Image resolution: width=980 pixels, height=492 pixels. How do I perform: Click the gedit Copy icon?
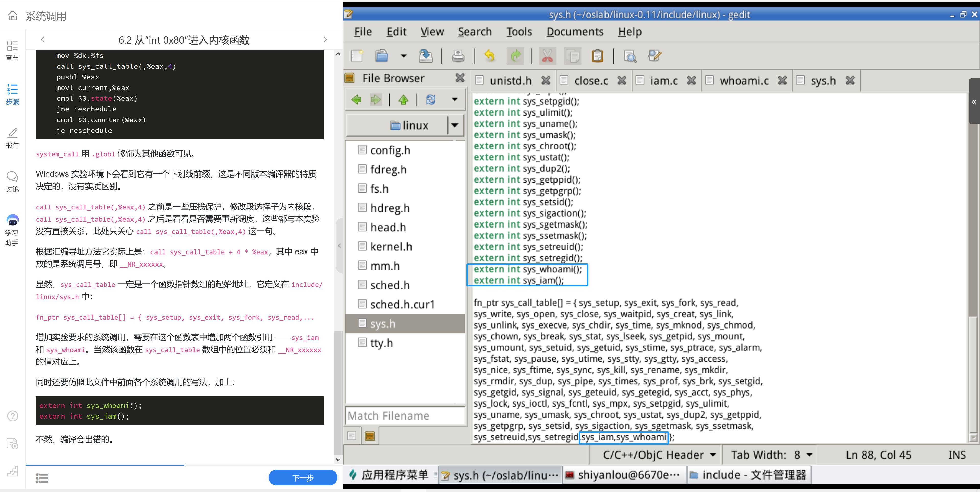click(573, 56)
